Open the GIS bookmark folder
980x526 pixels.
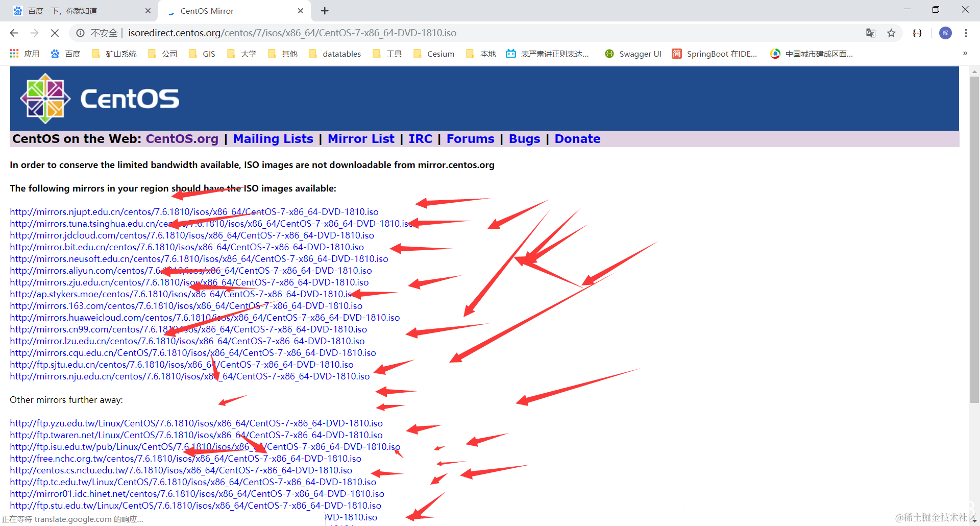(x=202, y=54)
